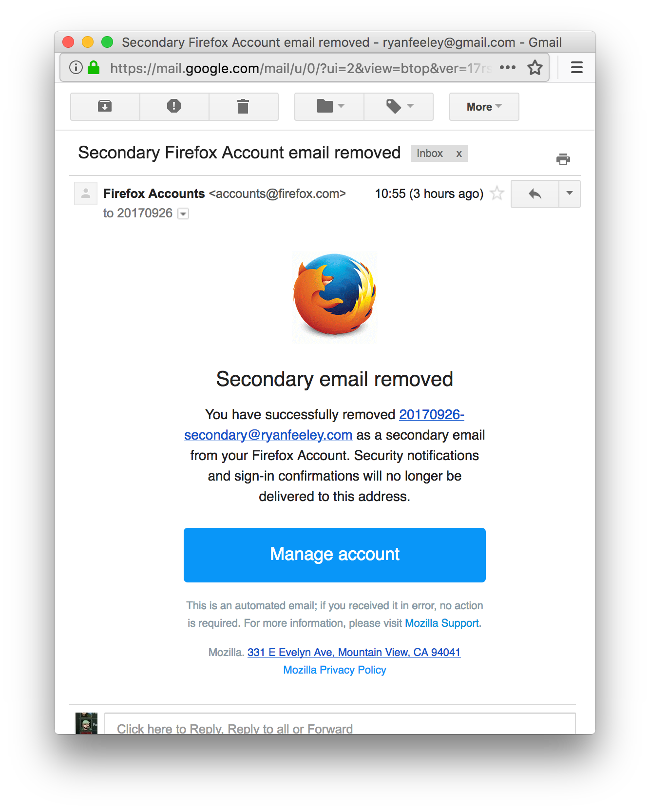Screen dimensions: 650x812
Task: Delete the email with the trash icon
Action: point(244,106)
